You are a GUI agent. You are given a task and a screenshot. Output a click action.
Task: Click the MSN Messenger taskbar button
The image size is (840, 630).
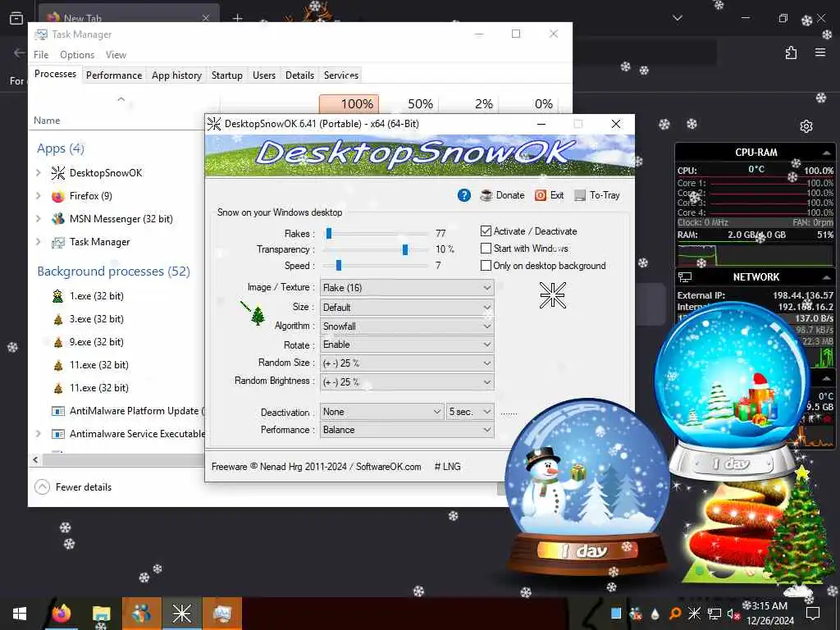tap(141, 614)
